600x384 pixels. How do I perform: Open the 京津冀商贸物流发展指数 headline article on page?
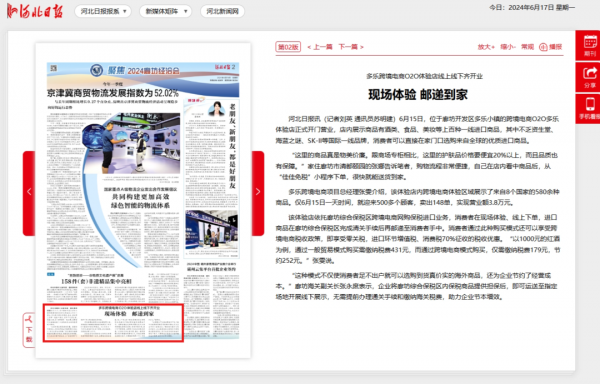click(x=113, y=93)
